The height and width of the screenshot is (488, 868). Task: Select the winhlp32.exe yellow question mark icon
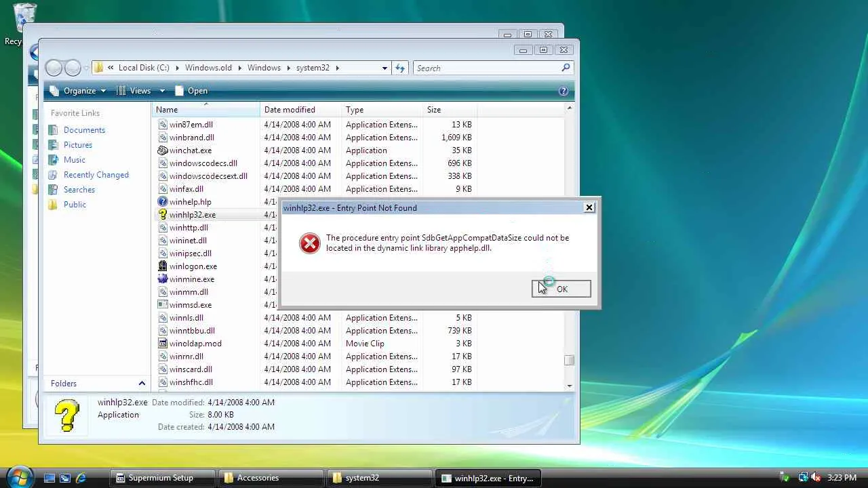point(162,215)
